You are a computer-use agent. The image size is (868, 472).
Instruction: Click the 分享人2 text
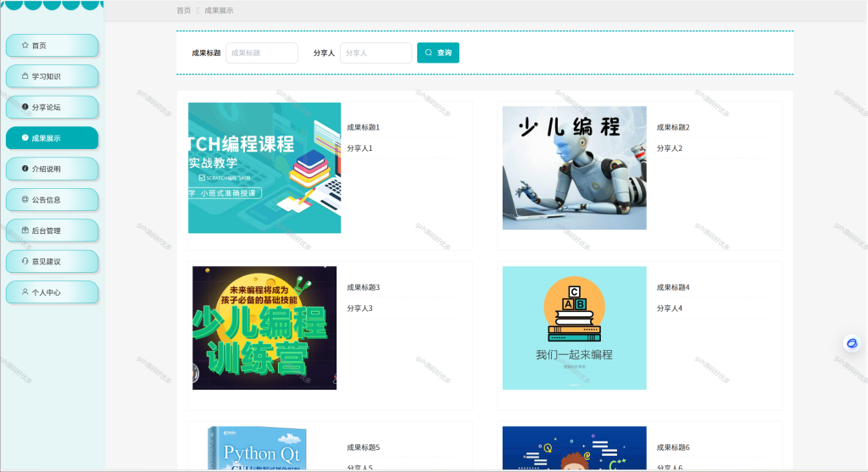(x=670, y=148)
